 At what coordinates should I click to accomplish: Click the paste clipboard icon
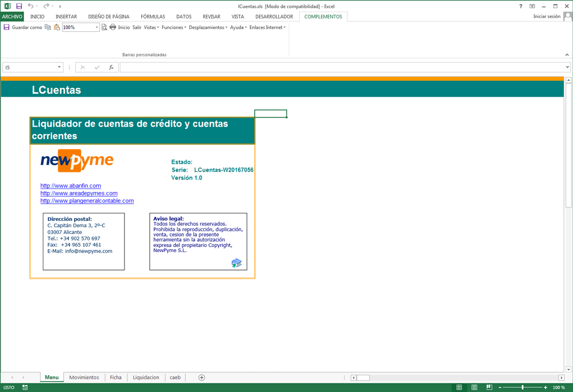click(57, 27)
